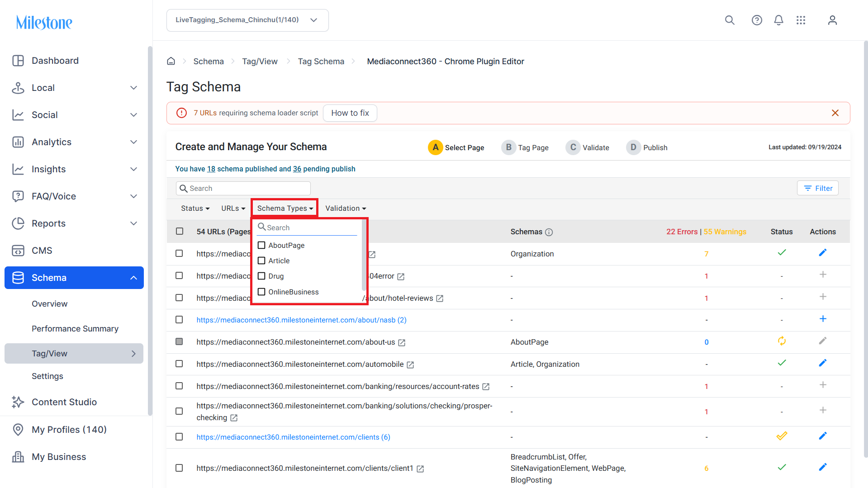Edit schema for clients (6) row
The height and width of the screenshot is (488, 868).
[823, 436]
